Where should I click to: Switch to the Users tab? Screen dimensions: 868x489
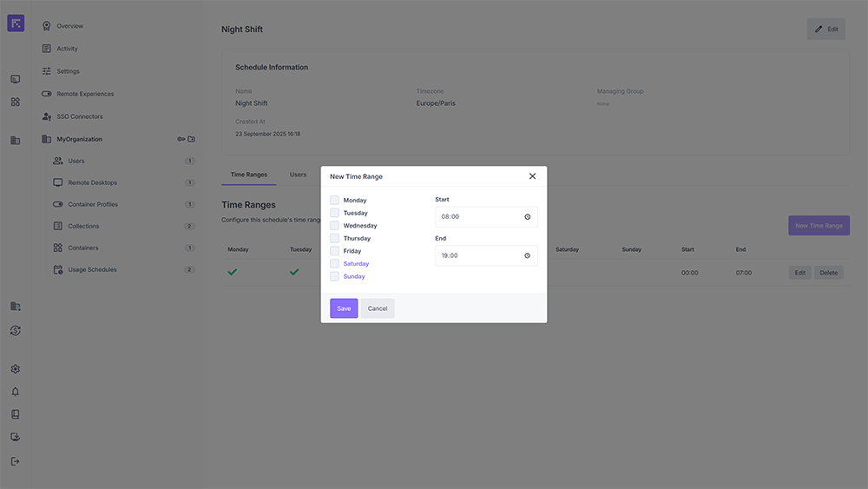click(x=298, y=175)
